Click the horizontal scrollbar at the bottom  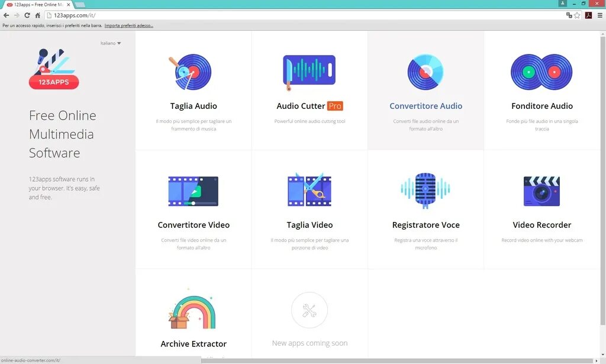click(398, 361)
